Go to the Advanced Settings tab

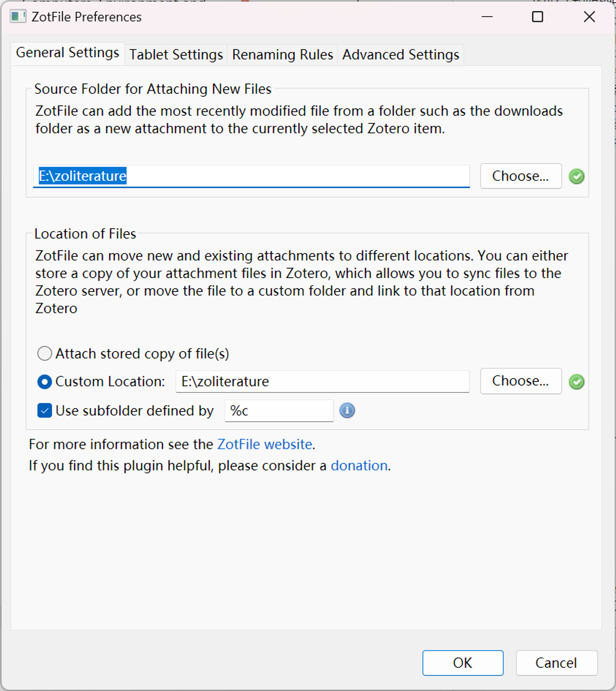[400, 55]
